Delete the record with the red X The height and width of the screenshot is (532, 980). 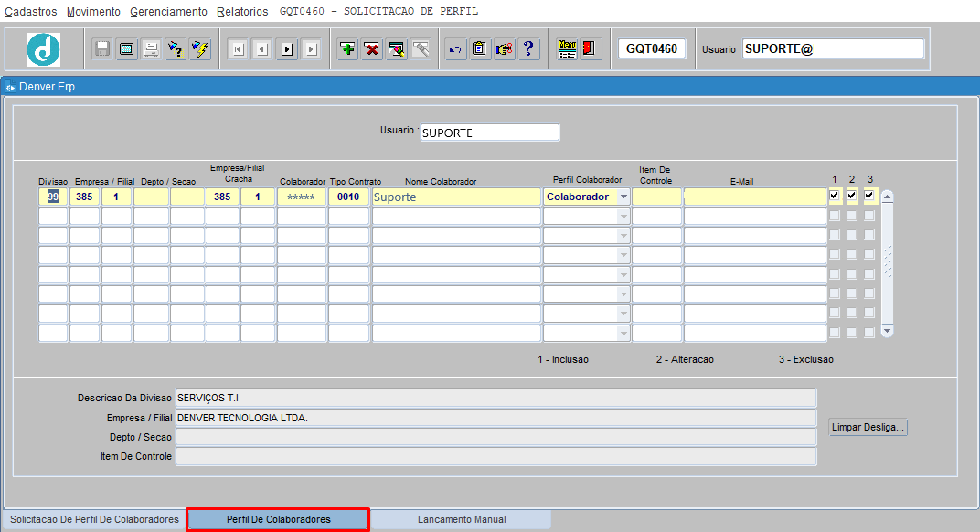coord(372,48)
